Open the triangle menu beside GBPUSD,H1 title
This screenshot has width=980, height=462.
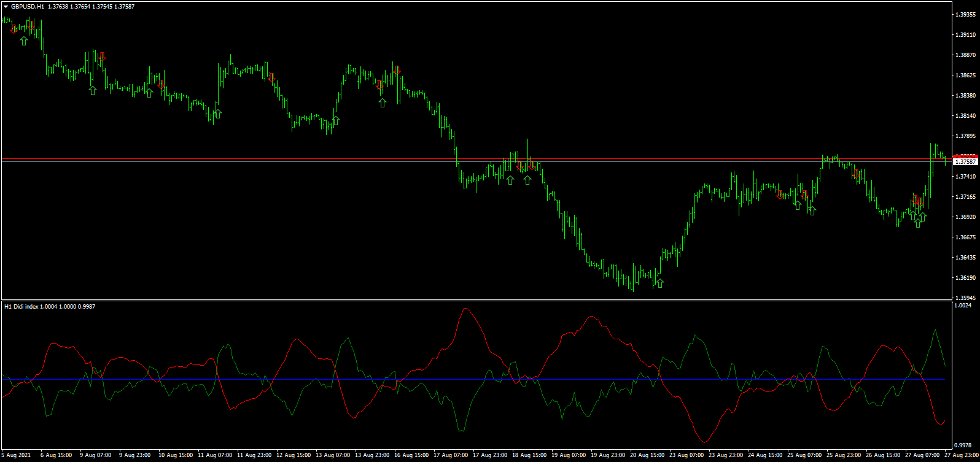[6, 6]
